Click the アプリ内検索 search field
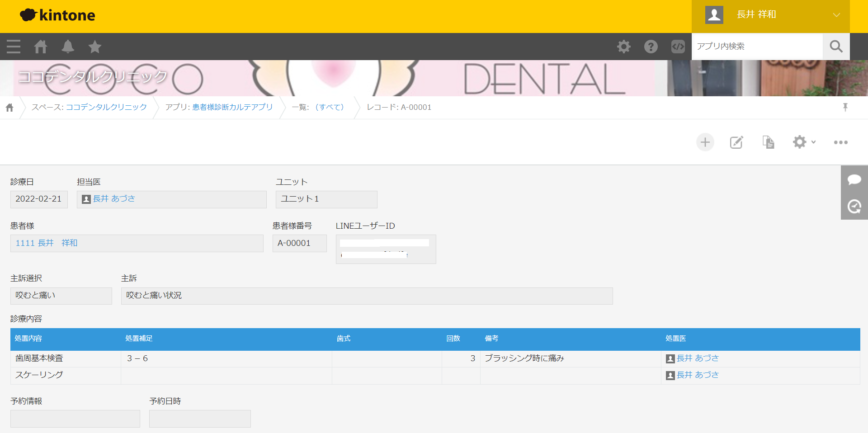868x433 pixels. click(757, 47)
